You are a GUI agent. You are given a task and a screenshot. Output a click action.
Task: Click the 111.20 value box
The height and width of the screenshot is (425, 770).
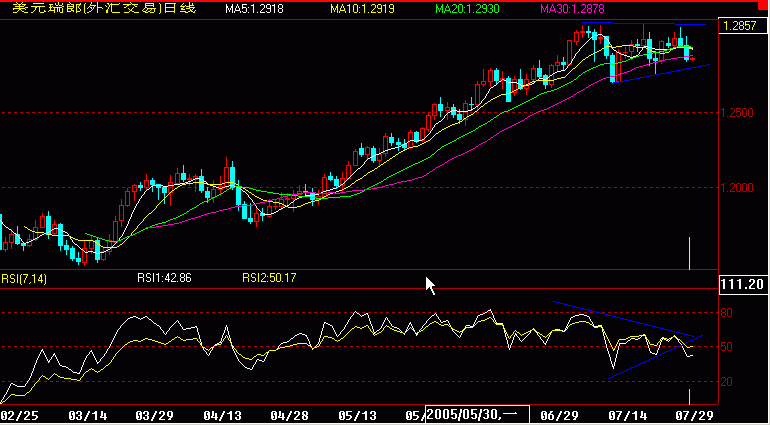click(742, 284)
